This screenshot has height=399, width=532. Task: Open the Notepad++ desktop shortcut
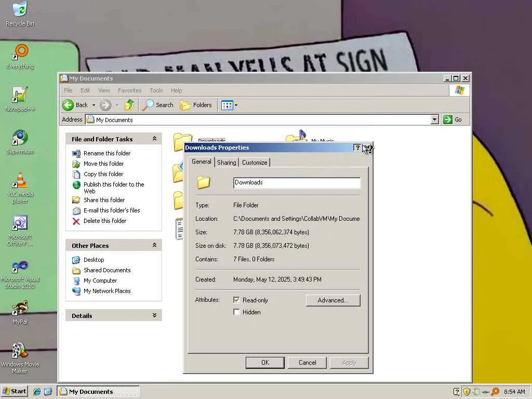[20, 99]
